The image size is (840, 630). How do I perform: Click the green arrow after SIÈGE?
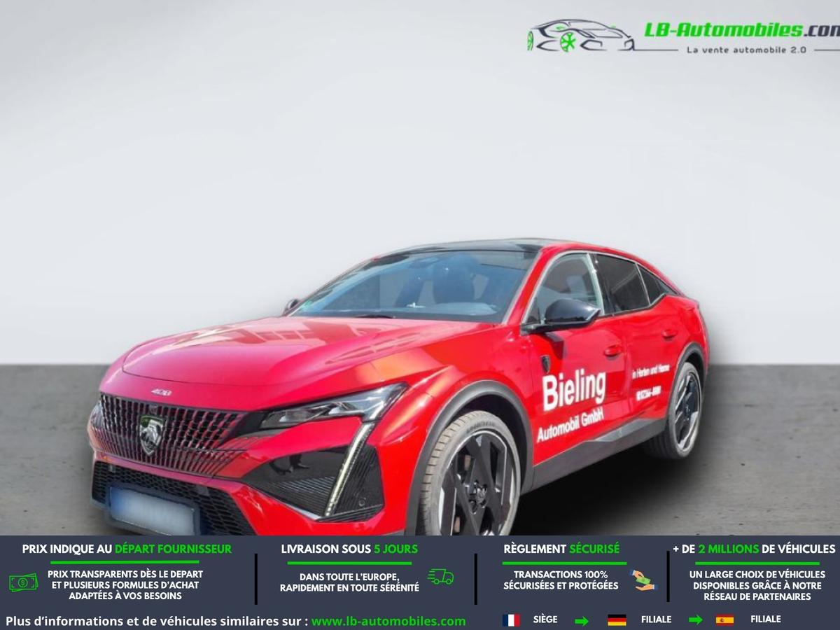582,620
